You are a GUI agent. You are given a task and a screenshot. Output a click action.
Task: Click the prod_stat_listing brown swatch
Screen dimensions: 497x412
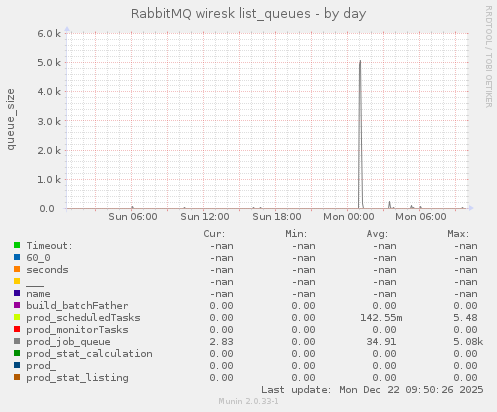(17, 377)
